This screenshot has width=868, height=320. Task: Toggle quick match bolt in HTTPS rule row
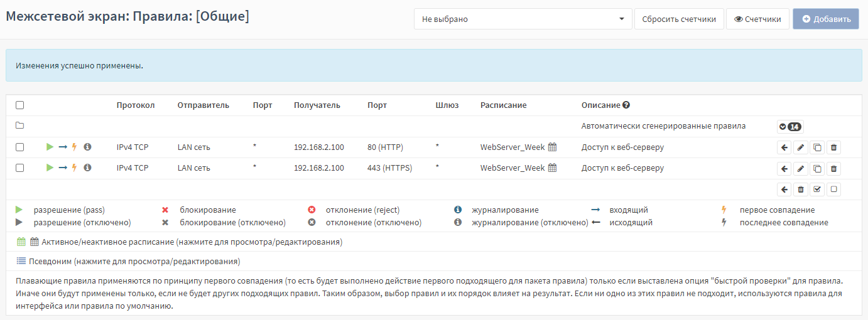point(74,168)
